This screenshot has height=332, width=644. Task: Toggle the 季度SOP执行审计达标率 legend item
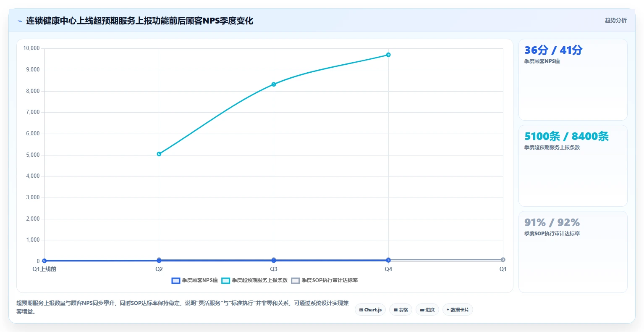click(325, 280)
